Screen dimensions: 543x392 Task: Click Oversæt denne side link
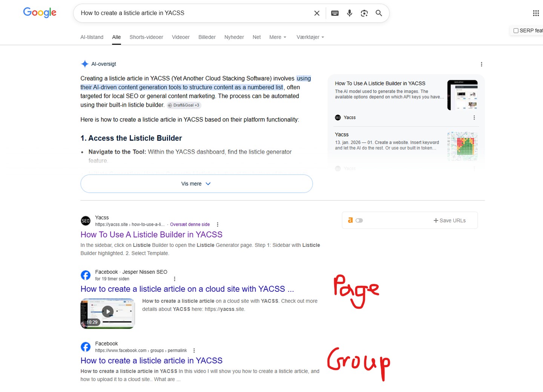[190, 225]
